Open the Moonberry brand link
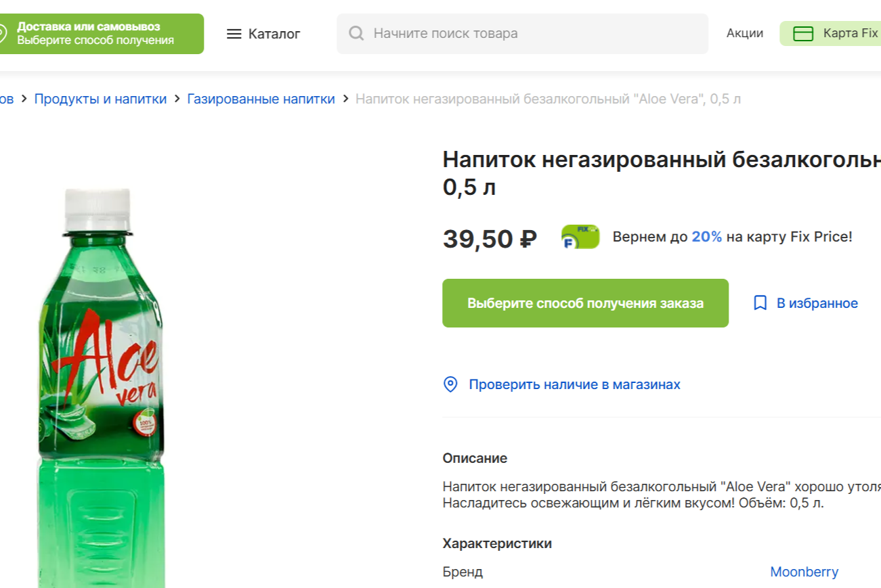 [x=804, y=572]
